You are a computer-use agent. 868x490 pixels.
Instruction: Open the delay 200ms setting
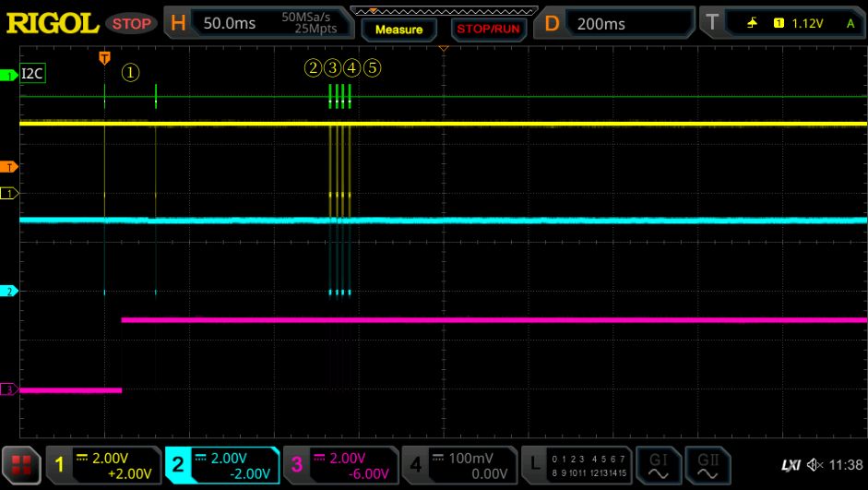click(x=601, y=24)
